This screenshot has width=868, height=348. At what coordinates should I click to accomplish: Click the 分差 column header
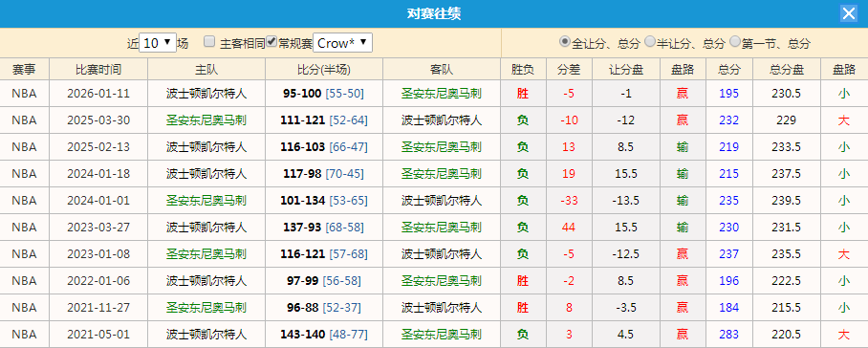(x=569, y=69)
